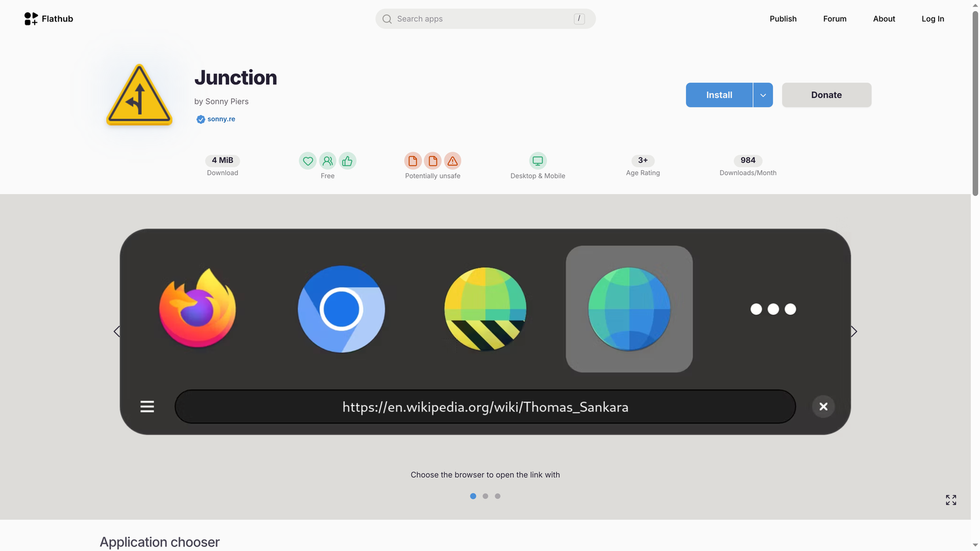Click the Wikipedia URL bar in screenshot
The height and width of the screenshot is (551, 980).
485,407
